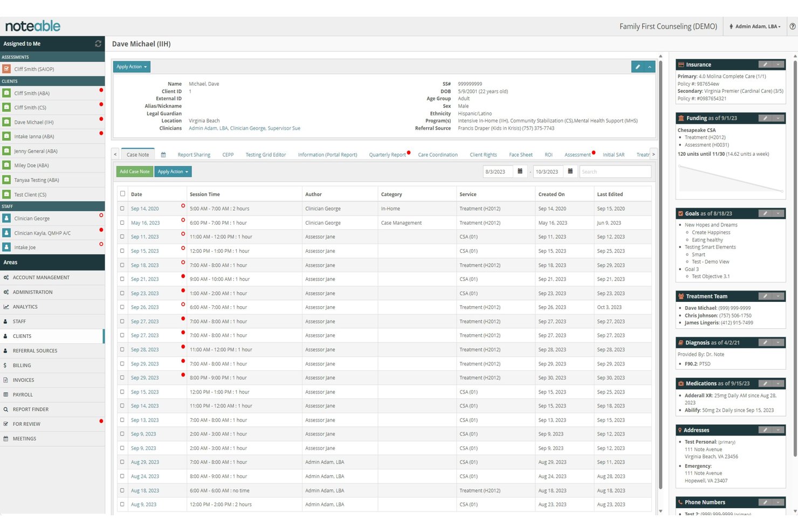
Task: Click the Meetings calendar icon
Action: [x=6, y=439]
